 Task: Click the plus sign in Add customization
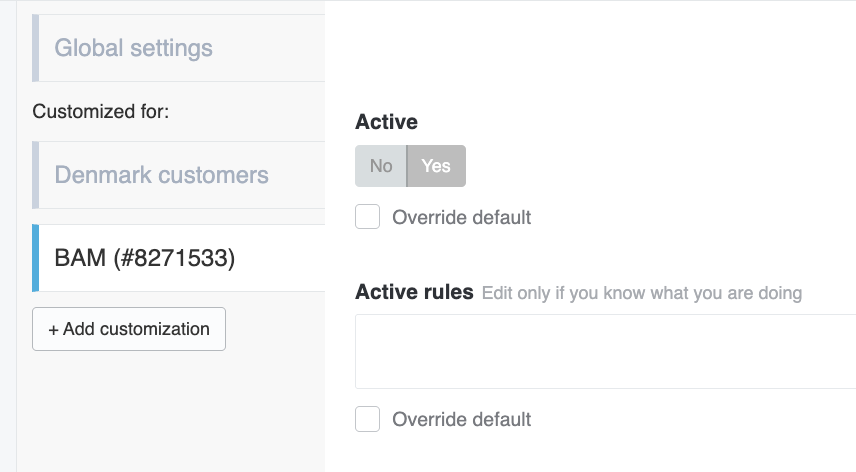click(54, 330)
